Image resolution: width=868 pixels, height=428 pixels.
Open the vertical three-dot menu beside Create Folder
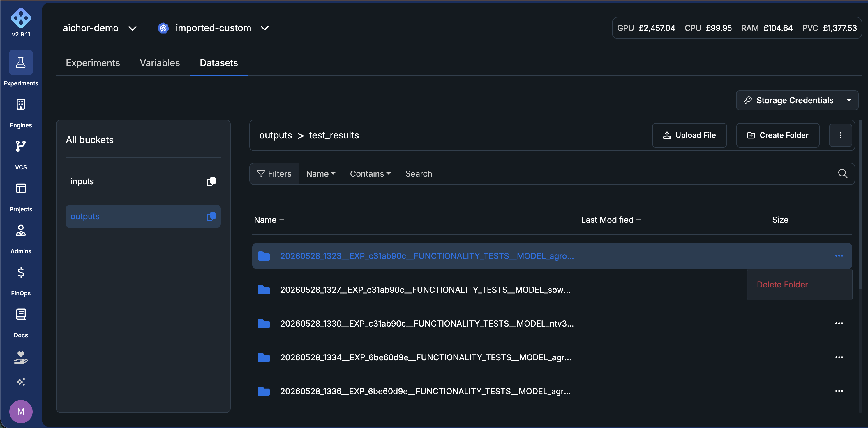(841, 135)
